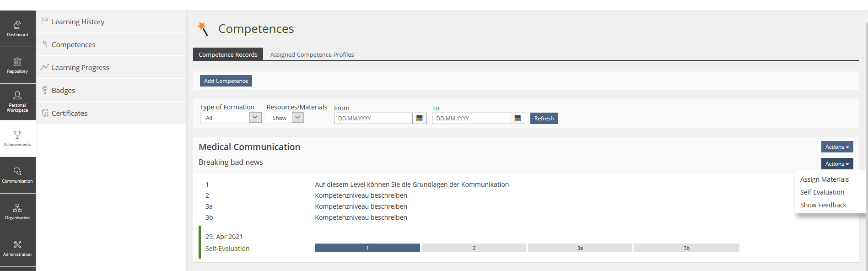Screen dimensions: 868x271
Task: Click the From date input field
Action: pos(373,119)
